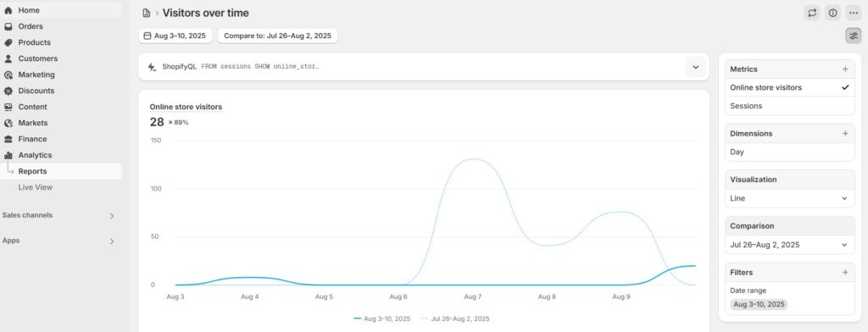Expand the ShopifyQL query editor chevron
Viewport: 868px width, 332px height.
point(696,67)
